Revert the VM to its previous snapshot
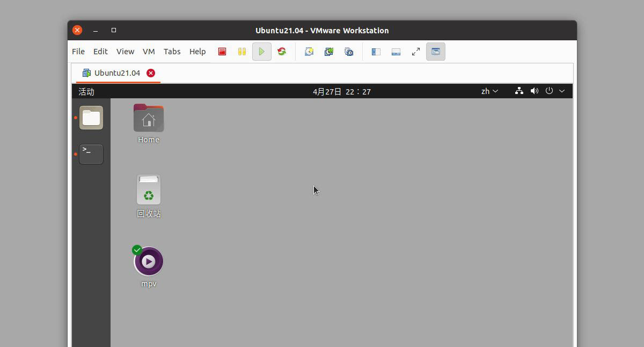Image resolution: width=644 pixels, height=347 pixels. [x=329, y=52]
